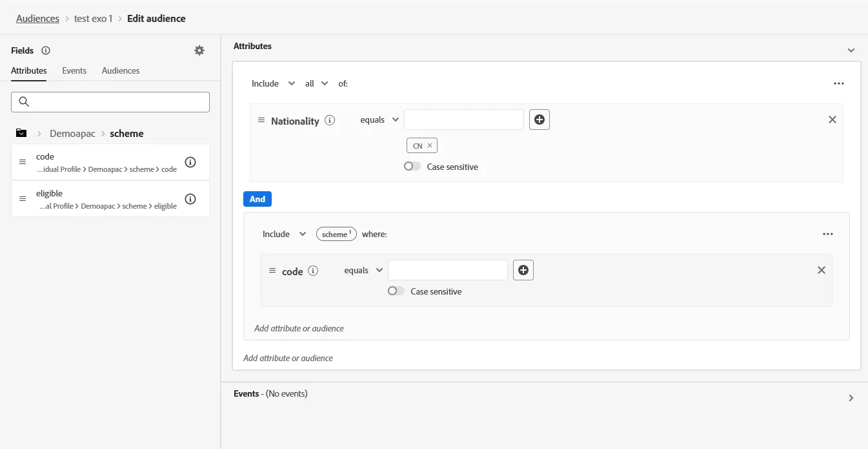Switch to the Events tab
The width and height of the screenshot is (868, 449).
pyautogui.click(x=74, y=70)
